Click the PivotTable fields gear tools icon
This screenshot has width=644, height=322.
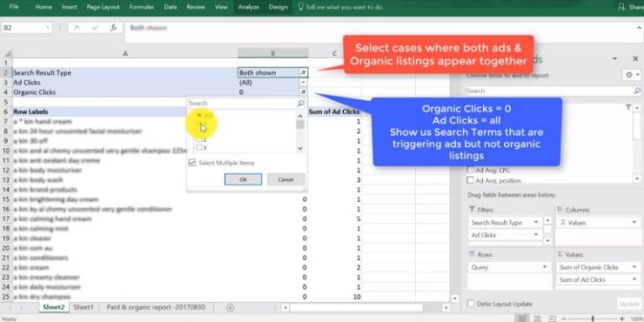point(631,75)
